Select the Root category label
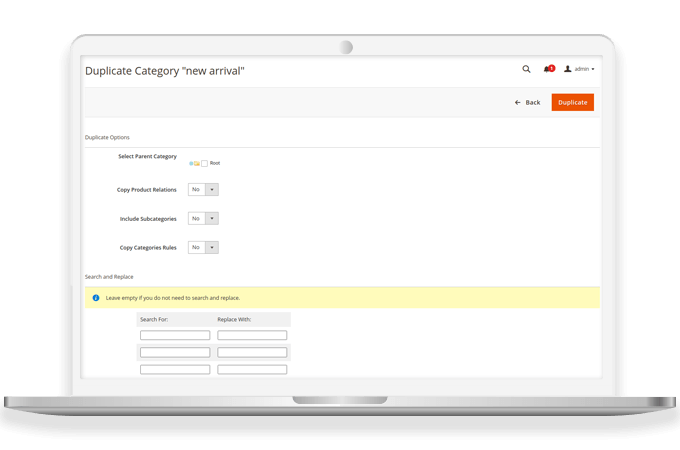The image size is (680, 450). 215,163
